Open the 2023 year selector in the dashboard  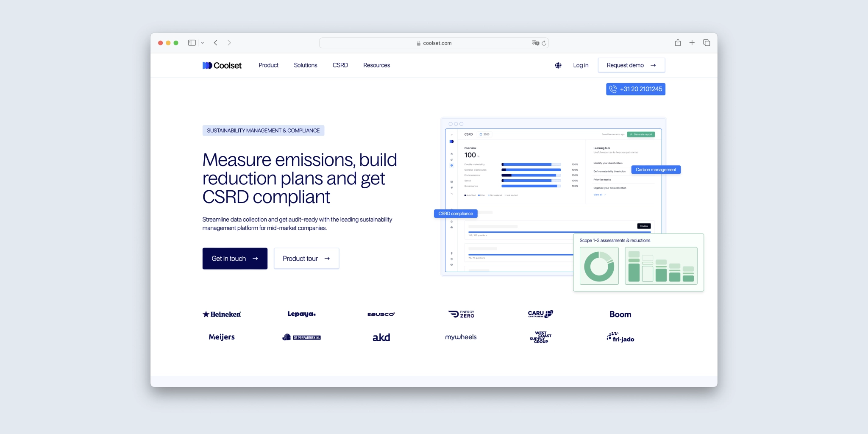(484, 134)
